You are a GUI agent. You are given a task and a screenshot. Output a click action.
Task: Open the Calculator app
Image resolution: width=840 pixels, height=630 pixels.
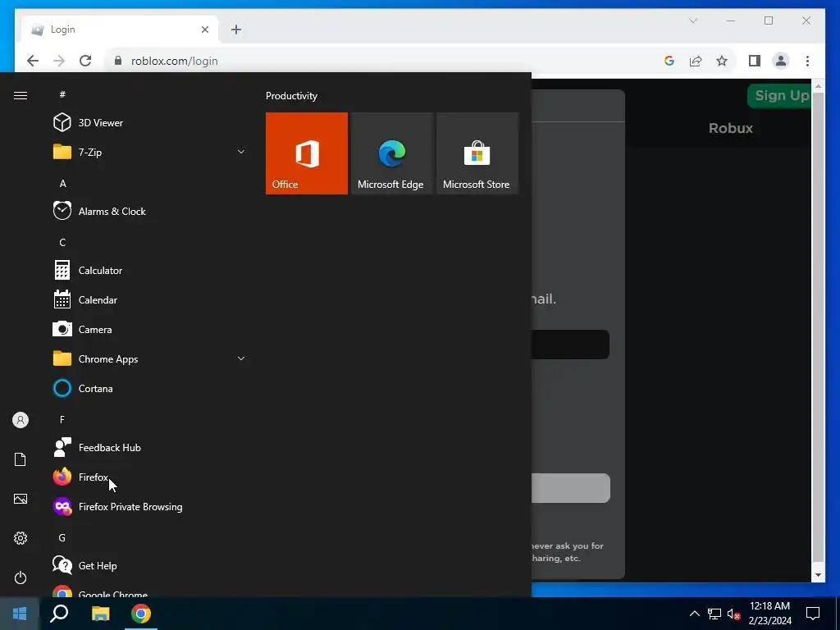pos(150,271)
